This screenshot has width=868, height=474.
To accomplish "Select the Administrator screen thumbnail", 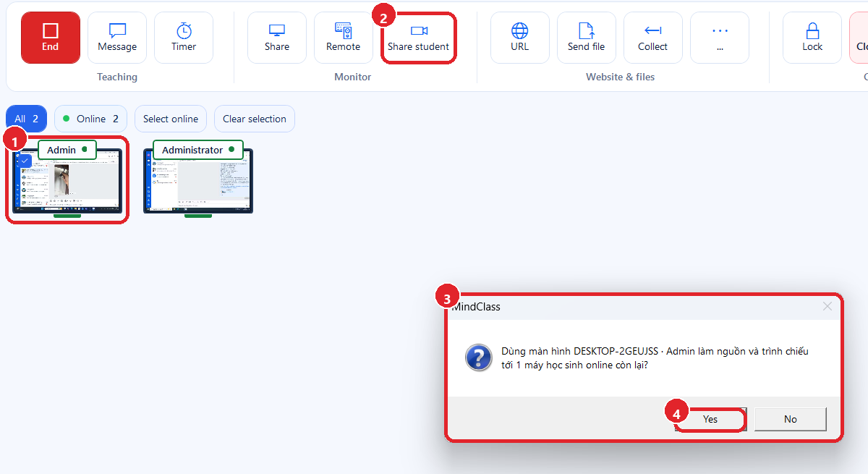I will 198,181.
